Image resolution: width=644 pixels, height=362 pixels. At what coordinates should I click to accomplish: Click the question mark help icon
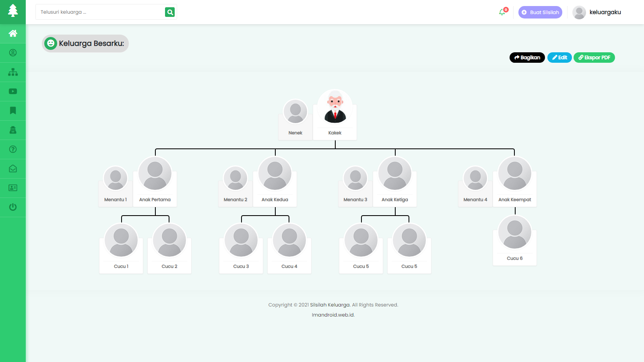tap(13, 149)
